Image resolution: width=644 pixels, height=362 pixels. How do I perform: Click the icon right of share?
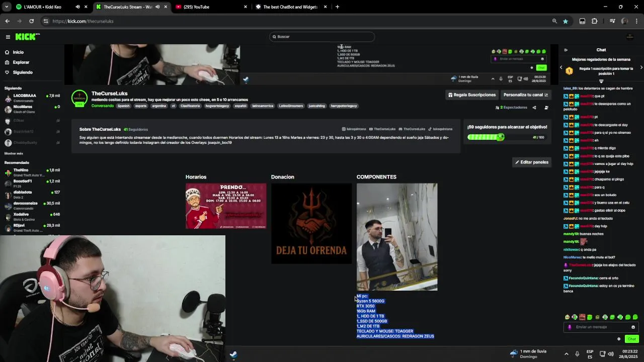click(546, 108)
